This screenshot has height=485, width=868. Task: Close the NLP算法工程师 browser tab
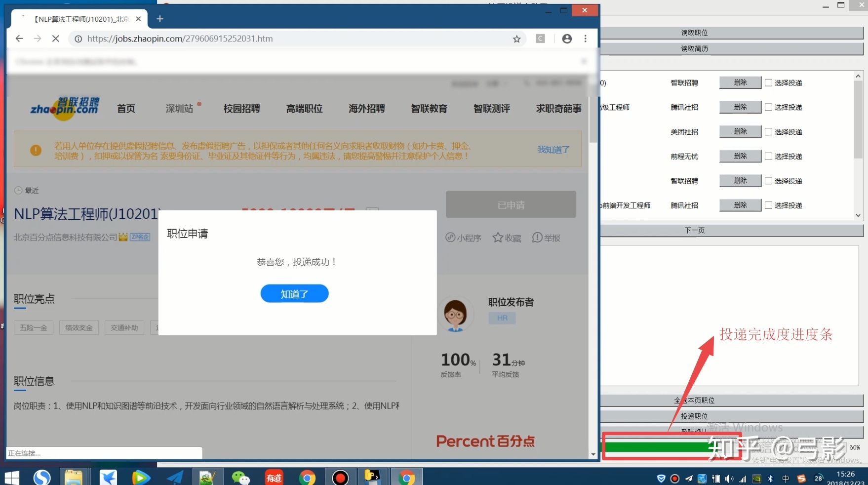click(138, 19)
